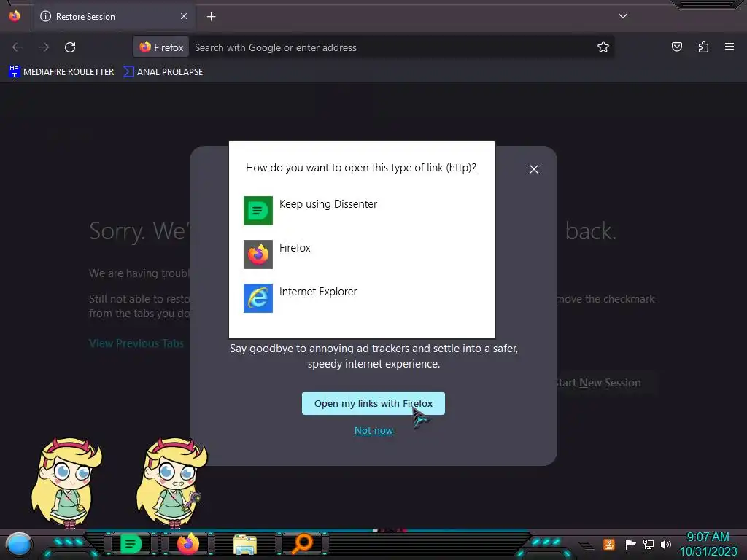
Task: Click the orange Java tray icon
Action: click(609, 544)
